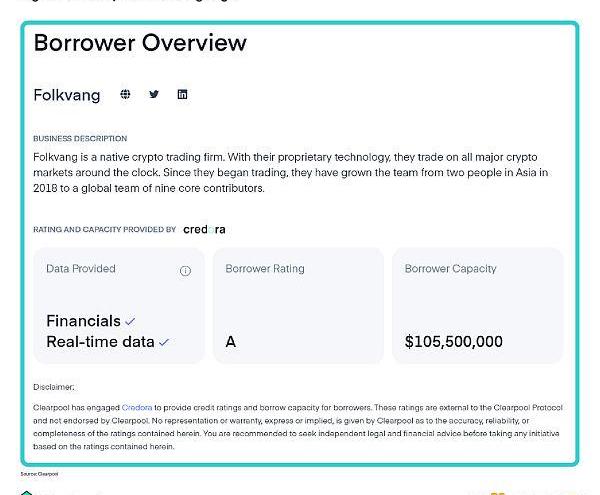Click the Source: Clearpool caption
This screenshot has width=600, height=495.
click(39, 474)
